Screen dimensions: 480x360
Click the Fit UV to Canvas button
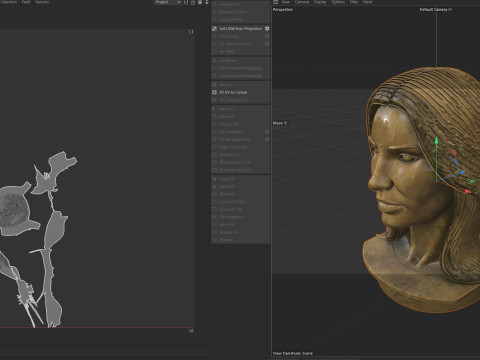click(x=240, y=92)
